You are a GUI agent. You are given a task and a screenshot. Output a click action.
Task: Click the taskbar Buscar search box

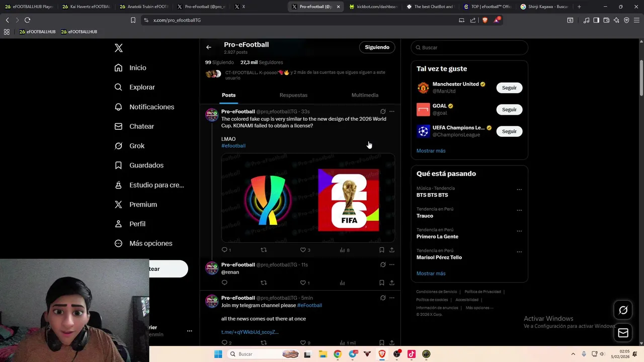(263, 354)
